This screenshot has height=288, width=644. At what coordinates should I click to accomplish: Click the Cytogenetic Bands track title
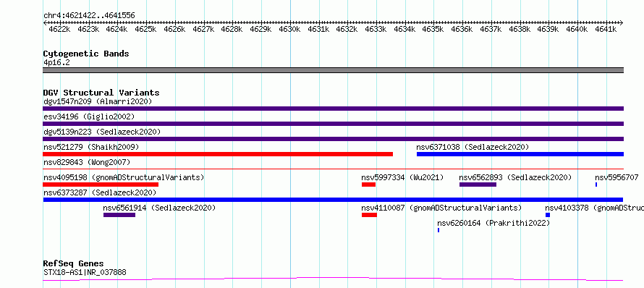point(86,54)
